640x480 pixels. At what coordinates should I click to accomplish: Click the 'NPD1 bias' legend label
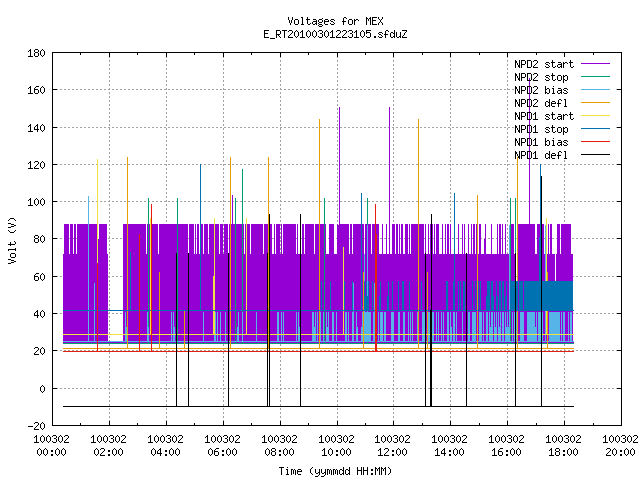coord(541,142)
